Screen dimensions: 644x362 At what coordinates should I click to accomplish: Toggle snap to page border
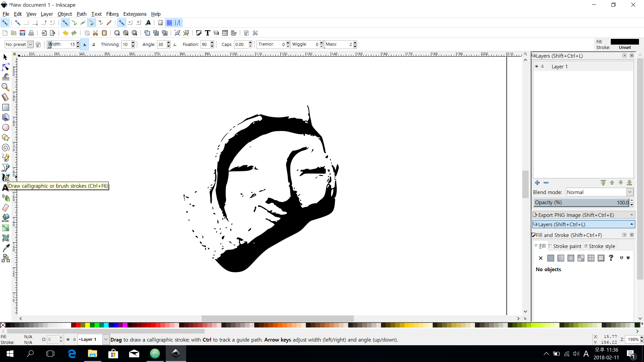[160, 23]
